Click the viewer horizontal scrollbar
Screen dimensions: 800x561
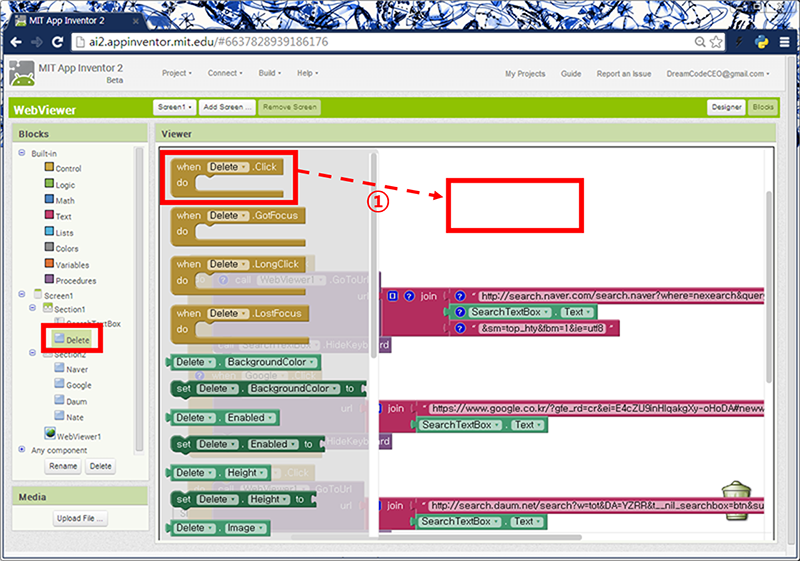point(436,537)
